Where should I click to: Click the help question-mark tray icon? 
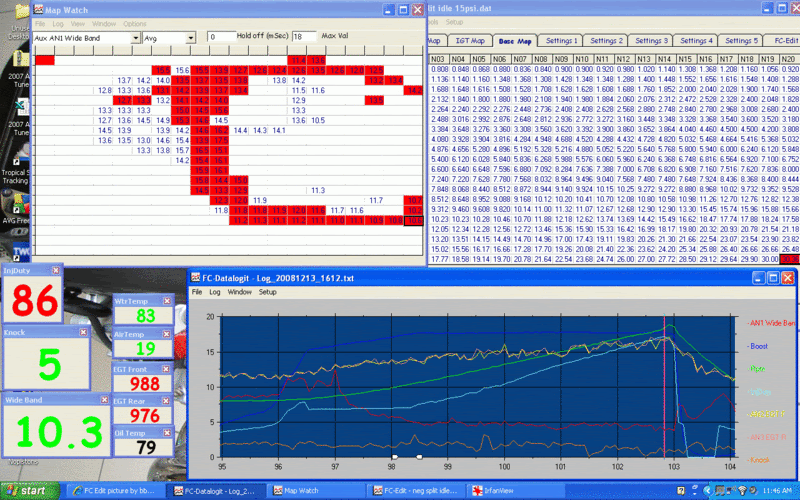point(681,491)
